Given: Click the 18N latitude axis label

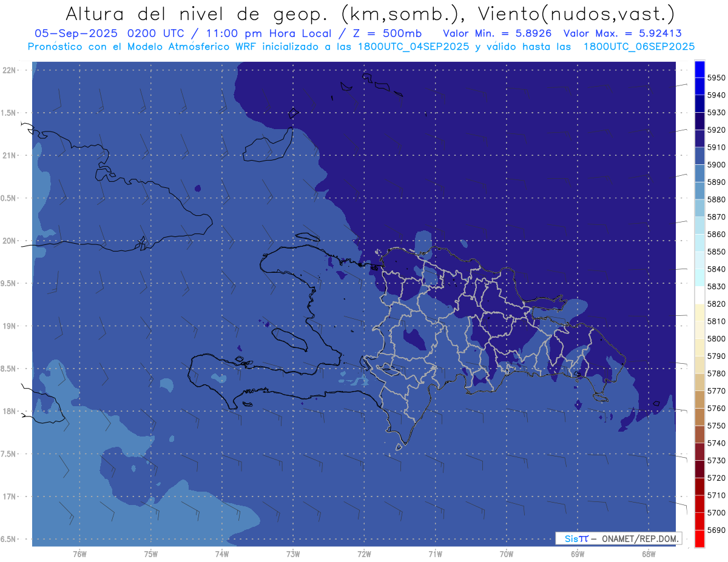Looking at the screenshot, I should (10, 411).
